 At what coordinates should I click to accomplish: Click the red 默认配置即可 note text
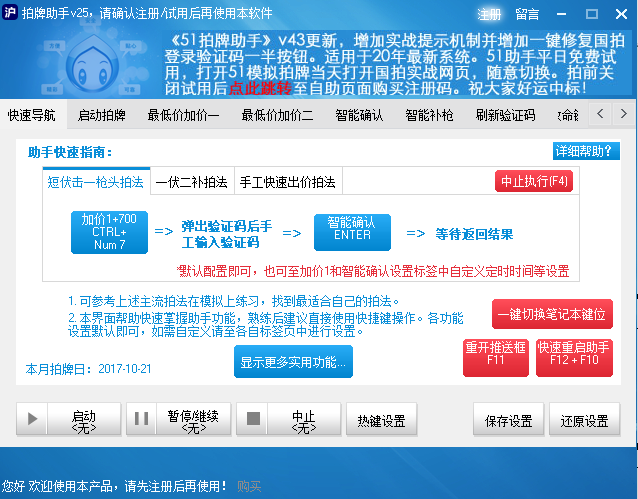coord(373,271)
